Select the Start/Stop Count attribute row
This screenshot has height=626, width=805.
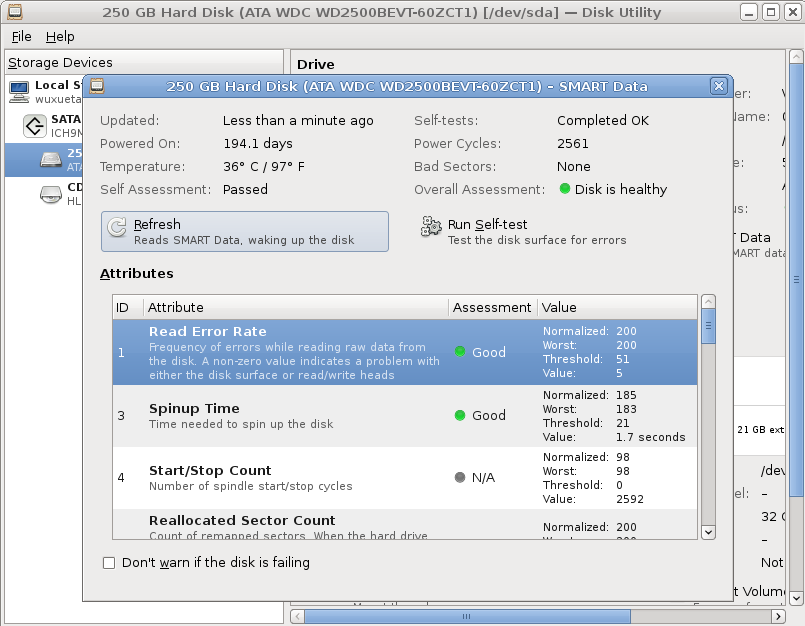click(405, 478)
